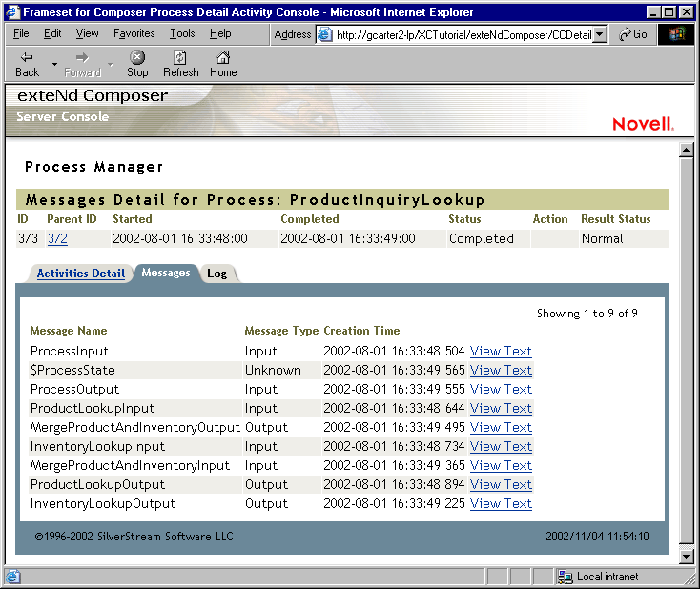Open the Back history dropdown arrow

point(54,64)
